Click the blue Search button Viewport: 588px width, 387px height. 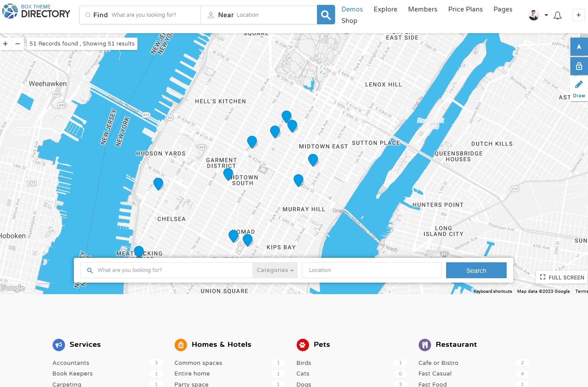476,270
